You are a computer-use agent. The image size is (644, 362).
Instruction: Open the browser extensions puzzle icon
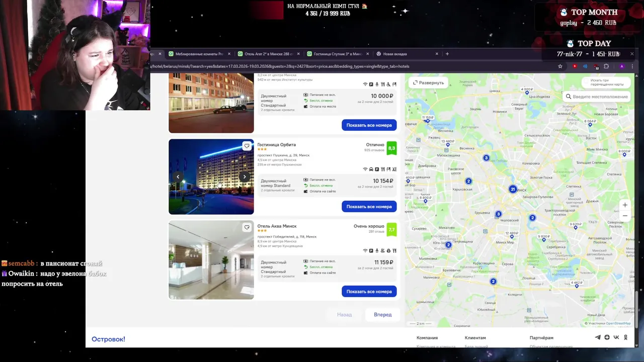pyautogui.click(x=606, y=66)
